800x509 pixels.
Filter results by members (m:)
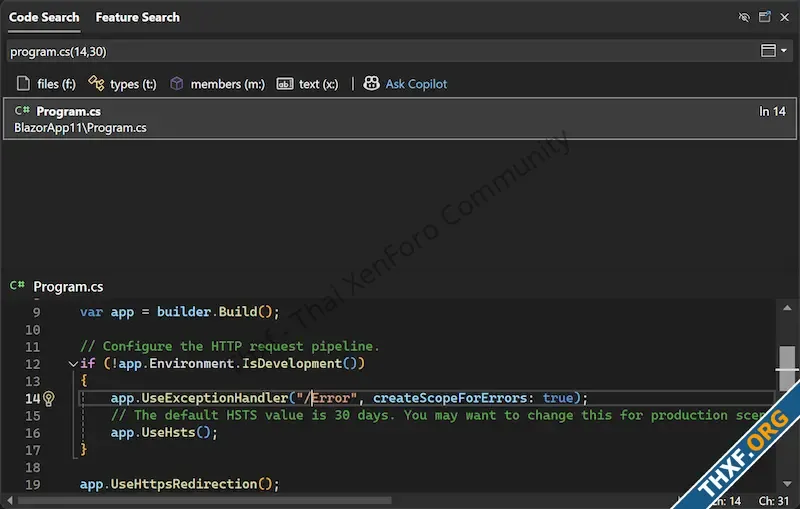point(218,84)
